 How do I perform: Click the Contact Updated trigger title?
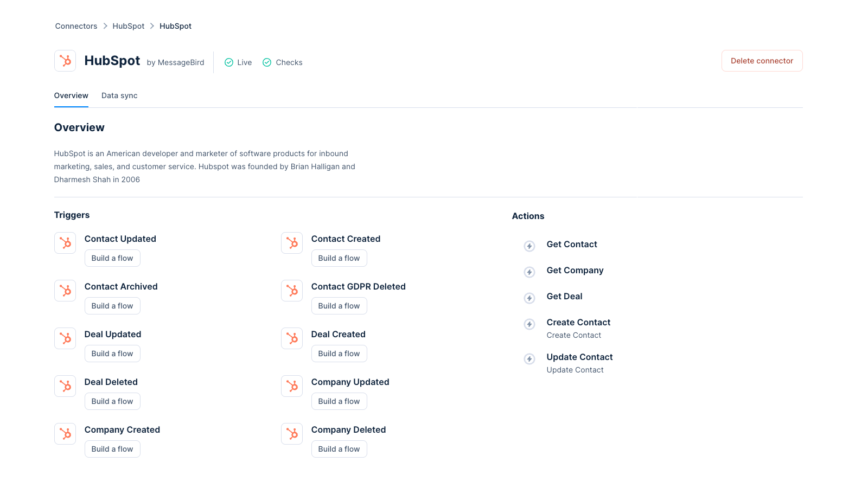pos(120,239)
